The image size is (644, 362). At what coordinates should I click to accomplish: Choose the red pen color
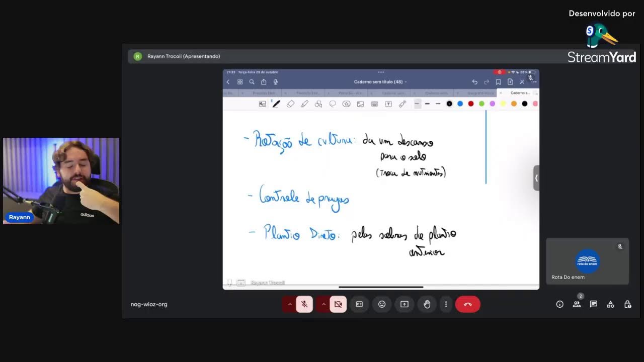pos(471,104)
